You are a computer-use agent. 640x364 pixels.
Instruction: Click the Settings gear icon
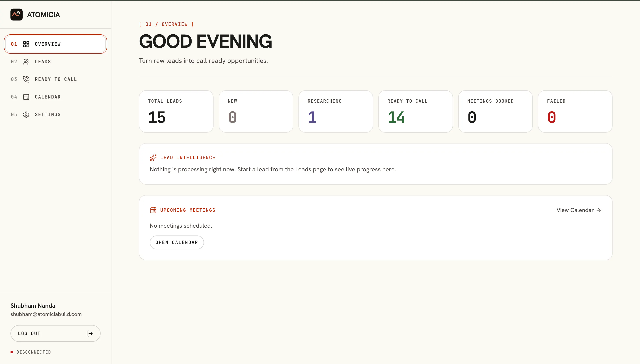coord(26,115)
